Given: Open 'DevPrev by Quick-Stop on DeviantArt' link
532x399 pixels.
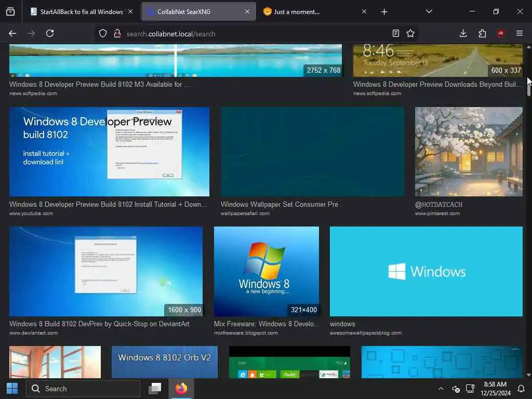Looking at the screenshot, I should coord(99,324).
